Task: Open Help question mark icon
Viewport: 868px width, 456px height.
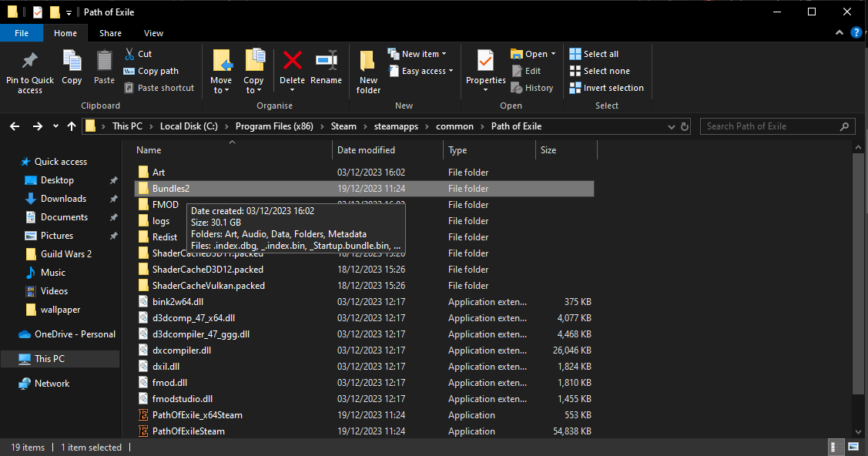Action: tap(856, 32)
